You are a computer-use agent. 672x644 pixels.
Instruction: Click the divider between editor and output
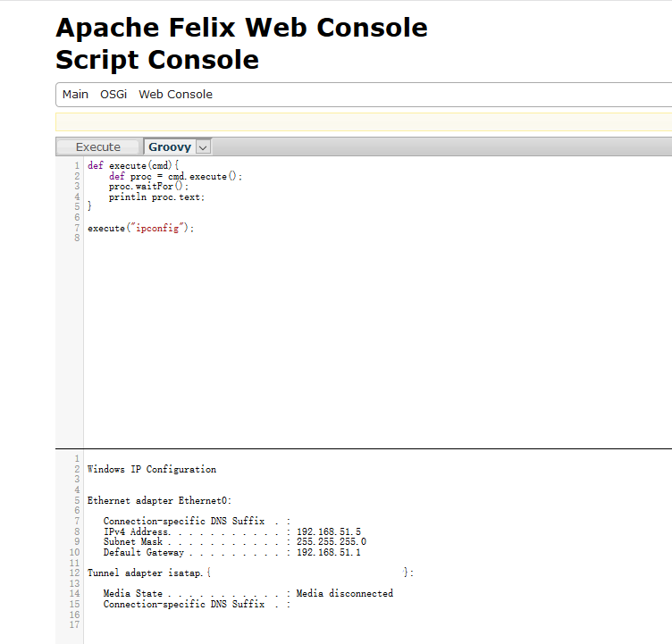coord(357,448)
